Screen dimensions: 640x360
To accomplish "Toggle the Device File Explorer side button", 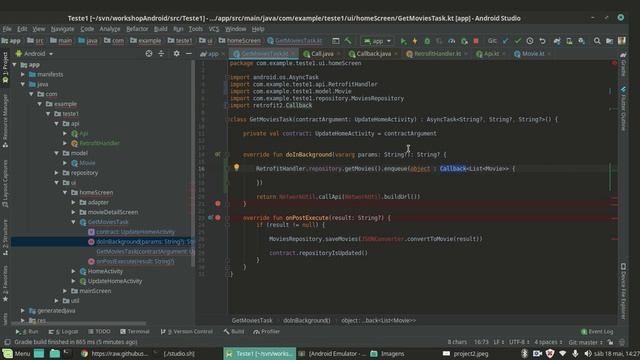I will click(x=623, y=291).
